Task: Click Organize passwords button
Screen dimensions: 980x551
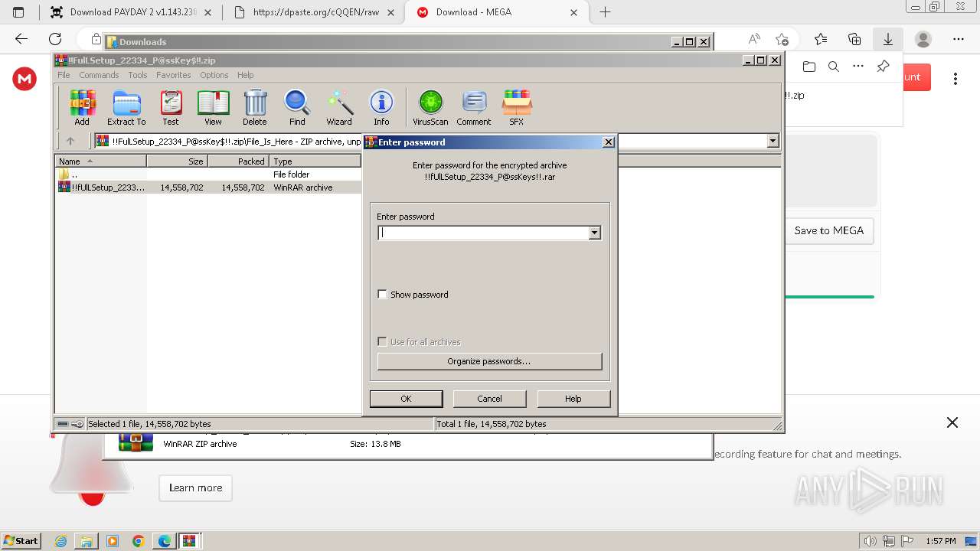Action: coord(489,361)
